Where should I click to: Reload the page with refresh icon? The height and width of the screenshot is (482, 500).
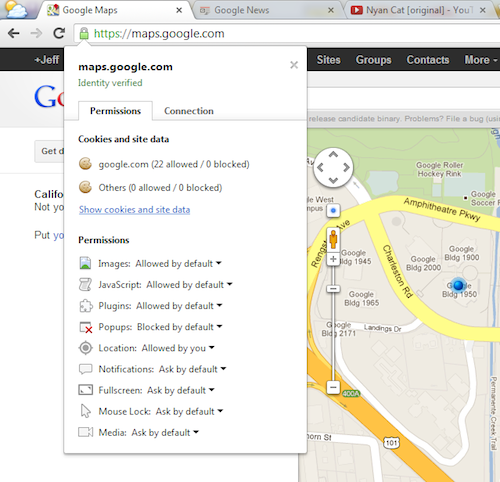pos(59,33)
